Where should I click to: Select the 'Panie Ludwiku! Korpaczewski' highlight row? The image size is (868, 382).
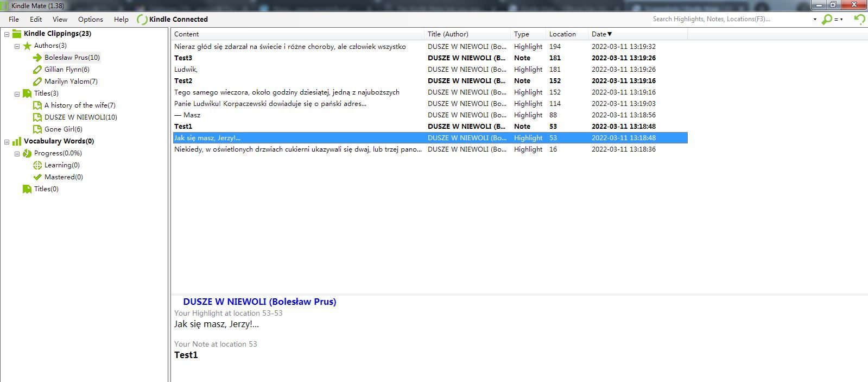[430, 104]
